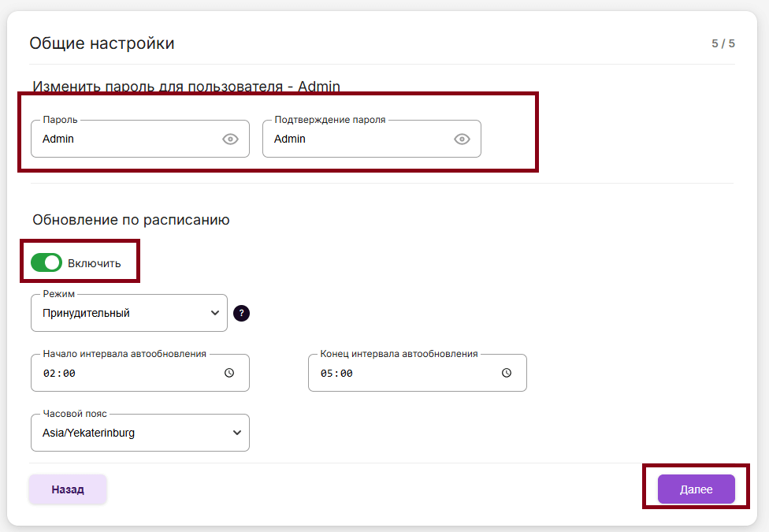Select the hours value 05 in end time
The width and height of the screenshot is (769, 532).
click(326, 374)
